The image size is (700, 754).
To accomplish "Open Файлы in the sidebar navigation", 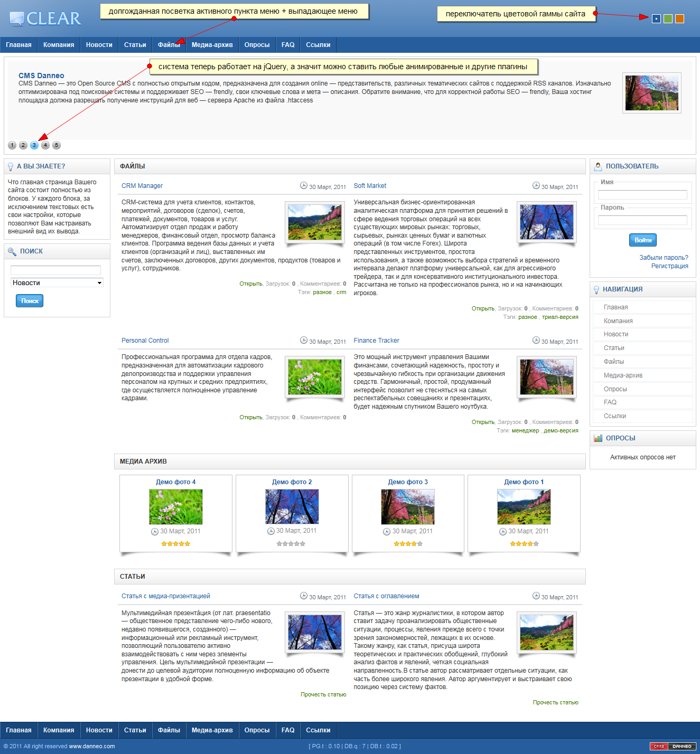I will [x=643, y=362].
